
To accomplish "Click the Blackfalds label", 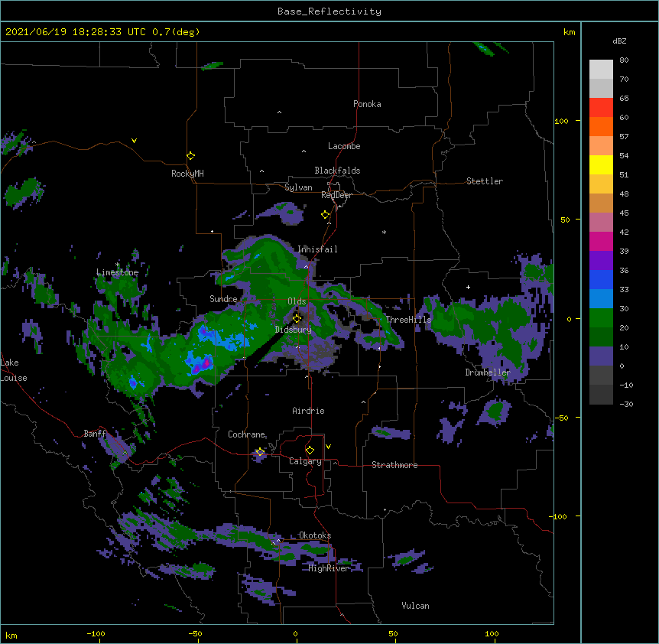I will click(x=337, y=171).
